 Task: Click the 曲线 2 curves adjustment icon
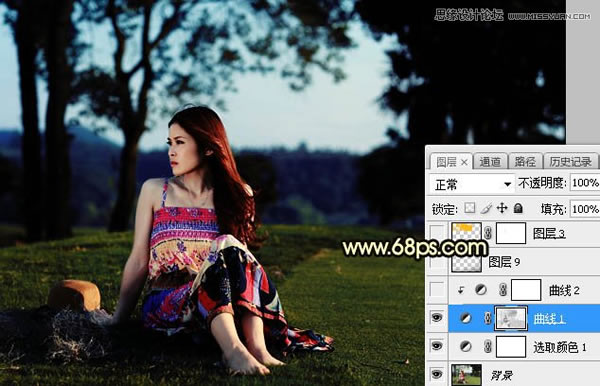click(481, 290)
